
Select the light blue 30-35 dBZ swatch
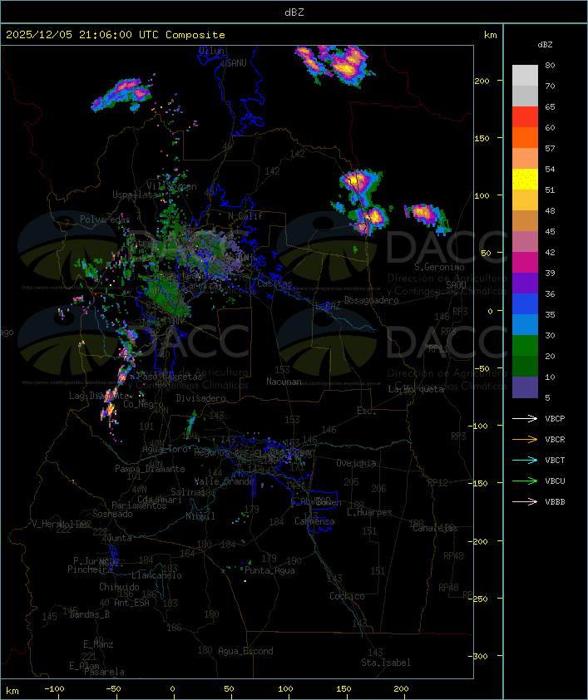click(525, 325)
